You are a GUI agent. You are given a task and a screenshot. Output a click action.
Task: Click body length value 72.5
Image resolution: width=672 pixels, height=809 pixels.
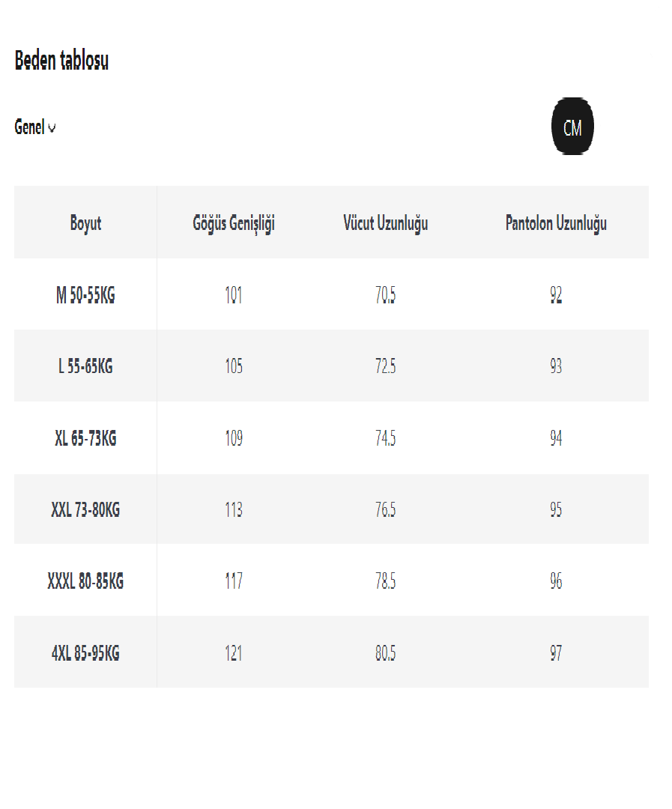(386, 367)
